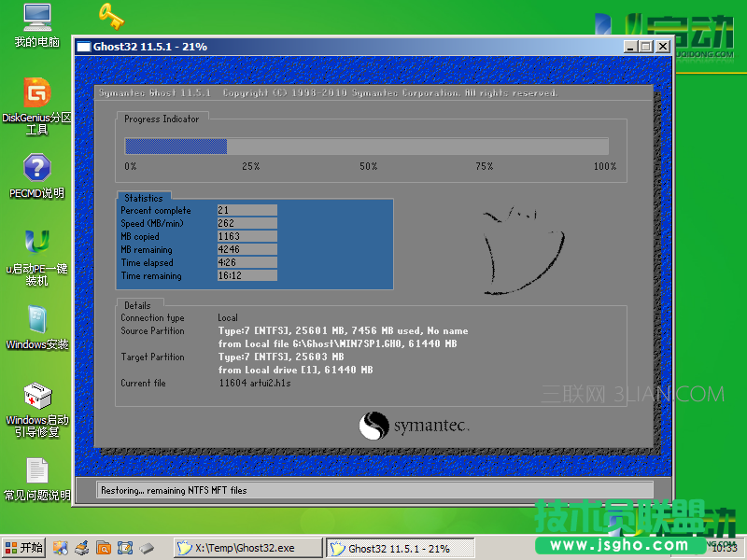Click the Progress Indicator heading
Screen dimensions: 747x560
pyautogui.click(x=162, y=119)
